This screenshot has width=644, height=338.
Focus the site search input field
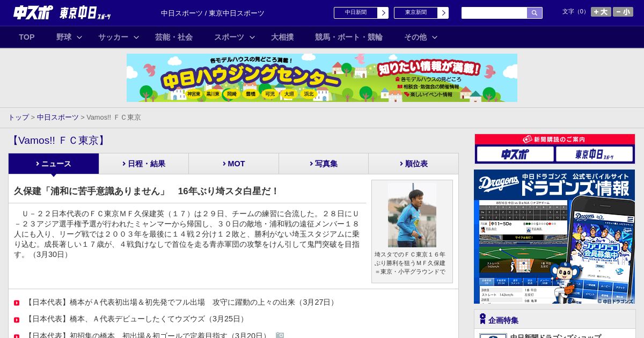click(494, 13)
